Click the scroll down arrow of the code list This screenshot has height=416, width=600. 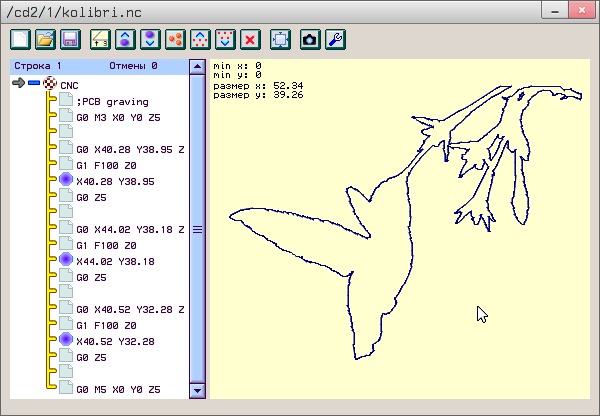coord(197,390)
